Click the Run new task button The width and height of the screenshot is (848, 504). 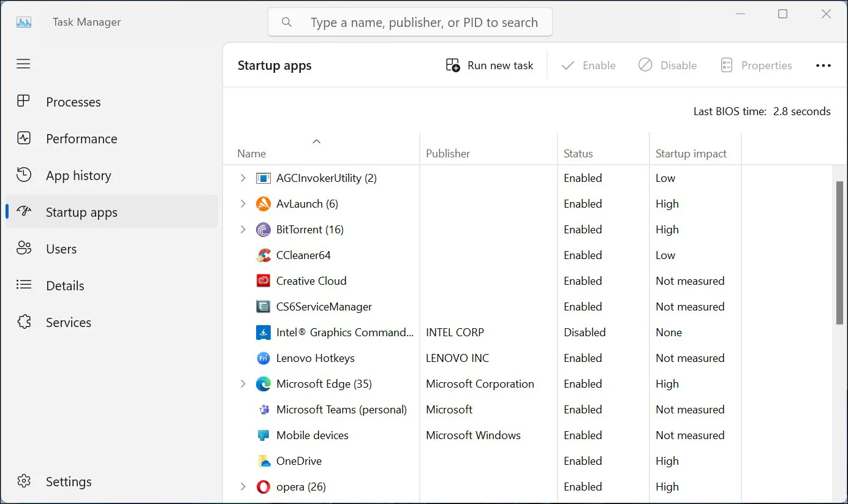[489, 65]
